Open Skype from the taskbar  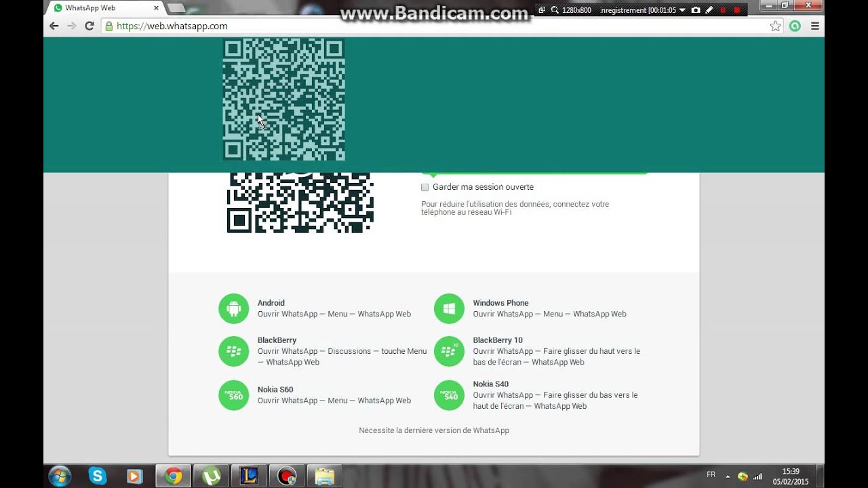(98, 476)
